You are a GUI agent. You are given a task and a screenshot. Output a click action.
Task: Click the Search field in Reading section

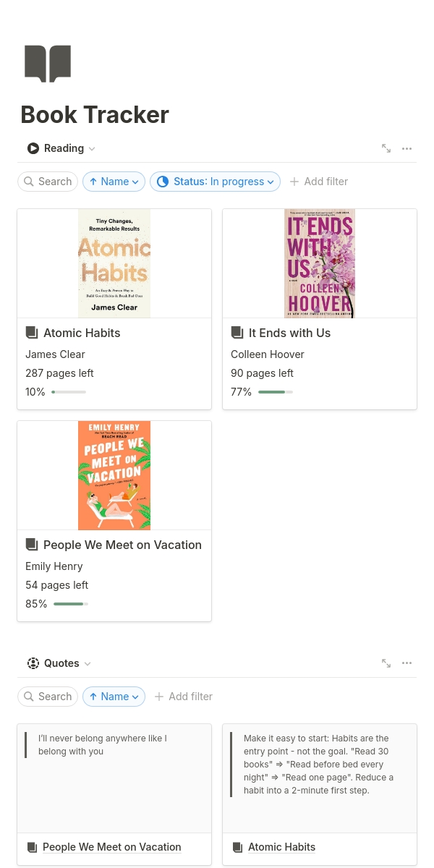point(48,182)
